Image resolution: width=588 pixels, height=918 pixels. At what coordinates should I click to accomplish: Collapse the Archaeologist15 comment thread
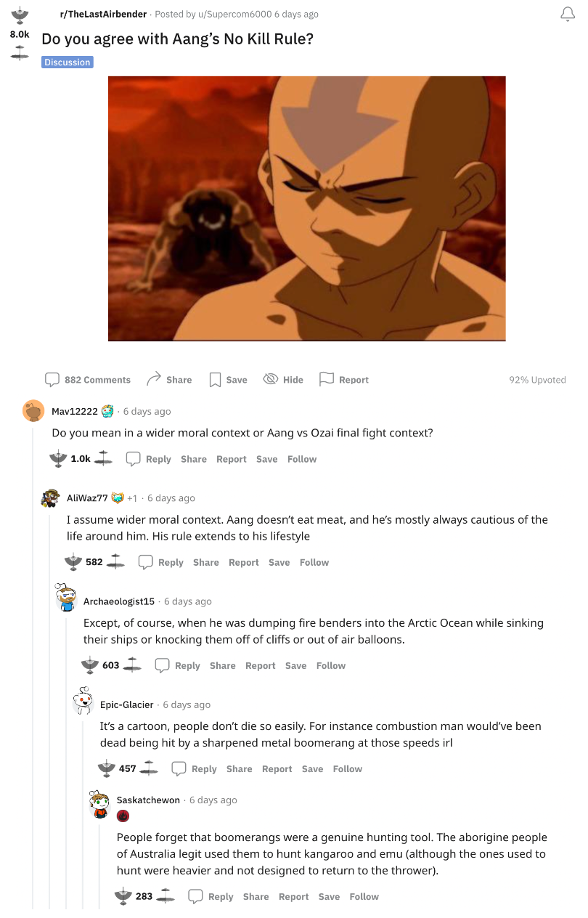tap(65, 763)
